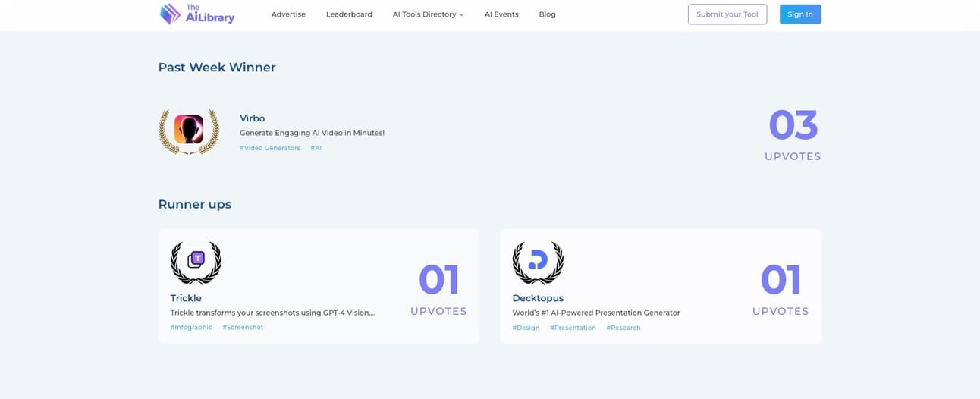Click the Runner ups heading
Image resolution: width=980 pixels, height=399 pixels.
(195, 204)
